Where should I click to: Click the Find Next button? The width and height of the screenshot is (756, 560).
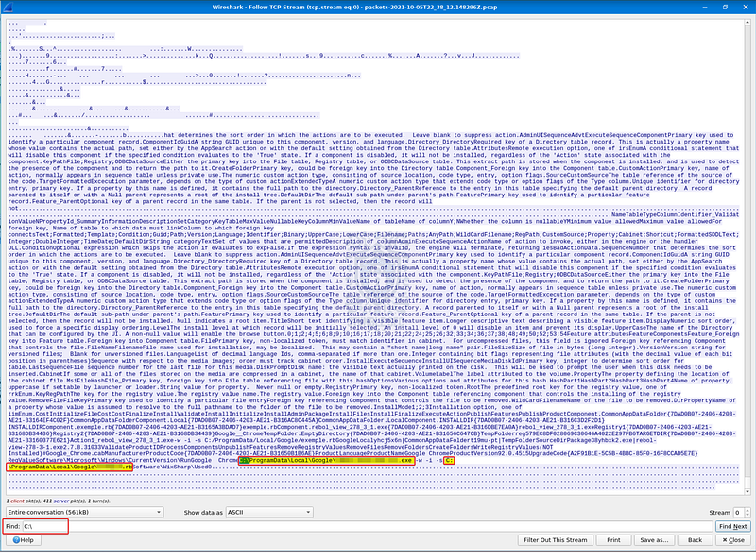click(x=733, y=526)
